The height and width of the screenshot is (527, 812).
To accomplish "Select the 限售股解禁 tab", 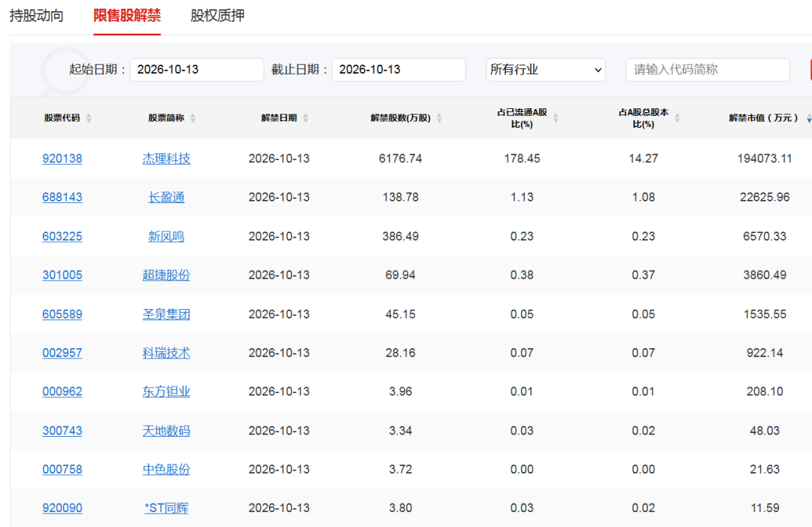I will point(127,16).
